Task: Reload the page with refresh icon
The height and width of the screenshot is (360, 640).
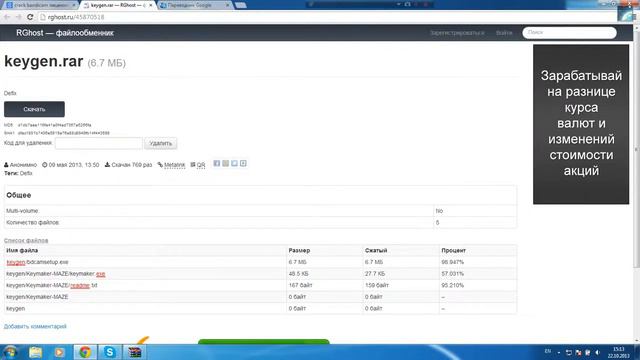Action: [x=30, y=17]
